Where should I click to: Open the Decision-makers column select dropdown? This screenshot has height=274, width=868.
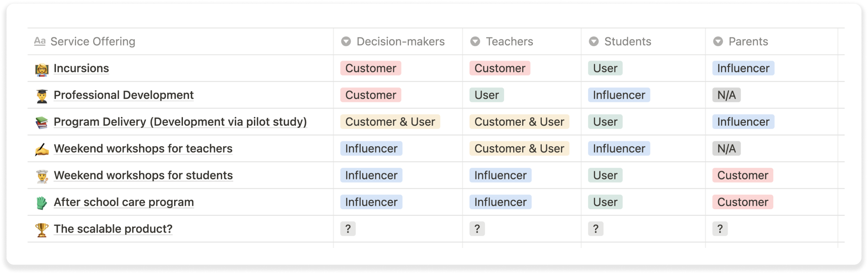[346, 41]
